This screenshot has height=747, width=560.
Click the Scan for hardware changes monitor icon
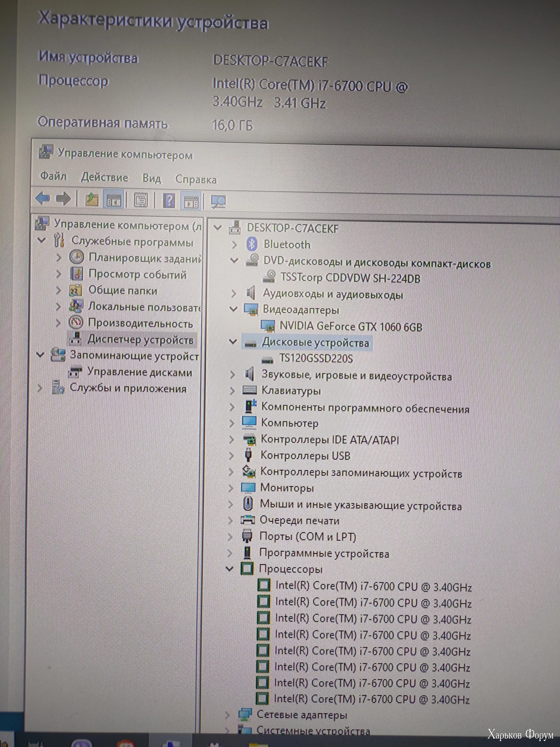(218, 202)
